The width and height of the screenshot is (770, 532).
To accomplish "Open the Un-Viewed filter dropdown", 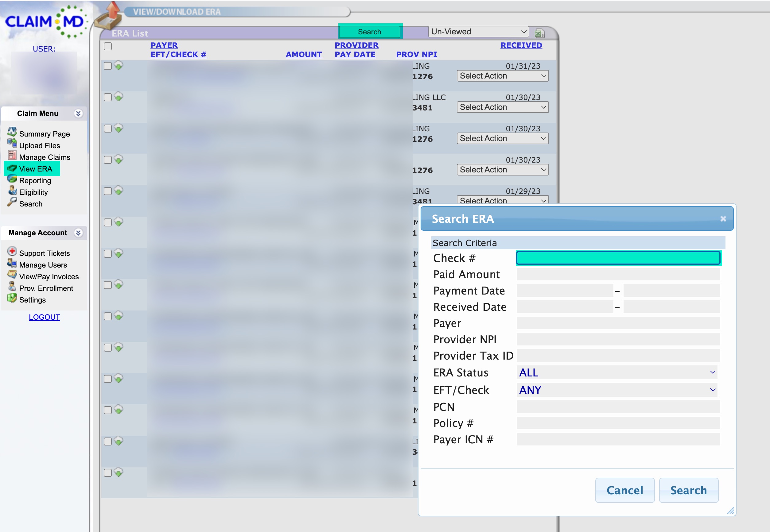I will coord(478,32).
